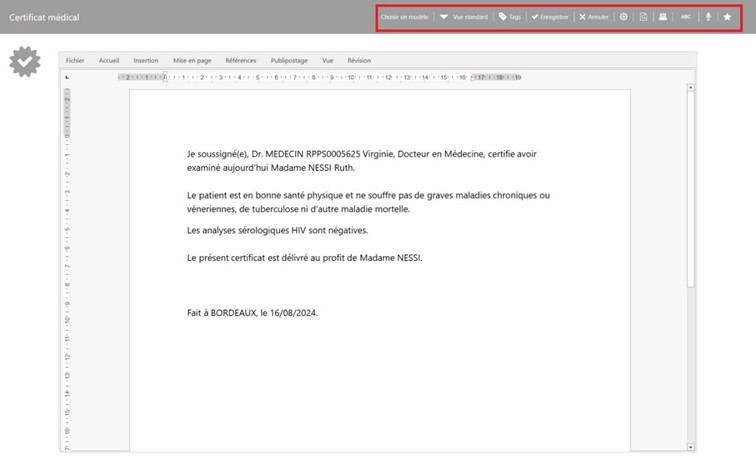
Task: Run the ABC spell check
Action: point(686,17)
